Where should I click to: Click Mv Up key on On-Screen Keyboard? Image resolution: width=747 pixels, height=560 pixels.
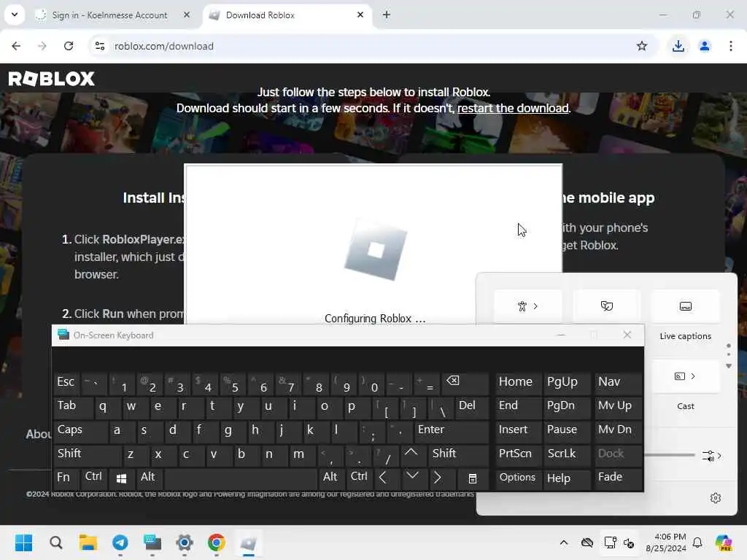click(x=617, y=407)
